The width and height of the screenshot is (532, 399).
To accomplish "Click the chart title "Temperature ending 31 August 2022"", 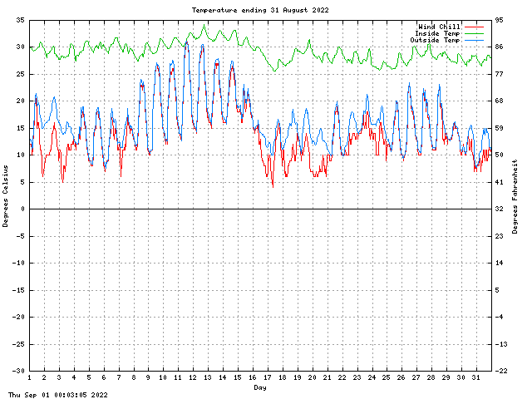I will (x=260, y=10).
